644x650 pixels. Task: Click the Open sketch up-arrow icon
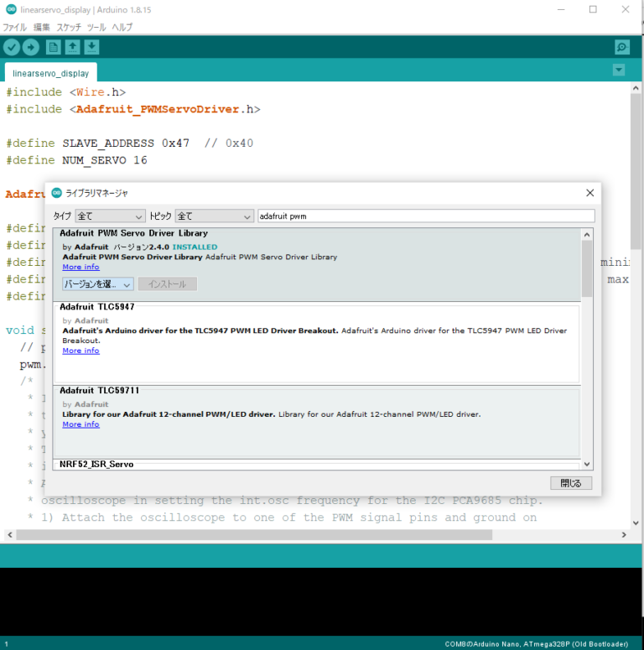tap(73, 48)
